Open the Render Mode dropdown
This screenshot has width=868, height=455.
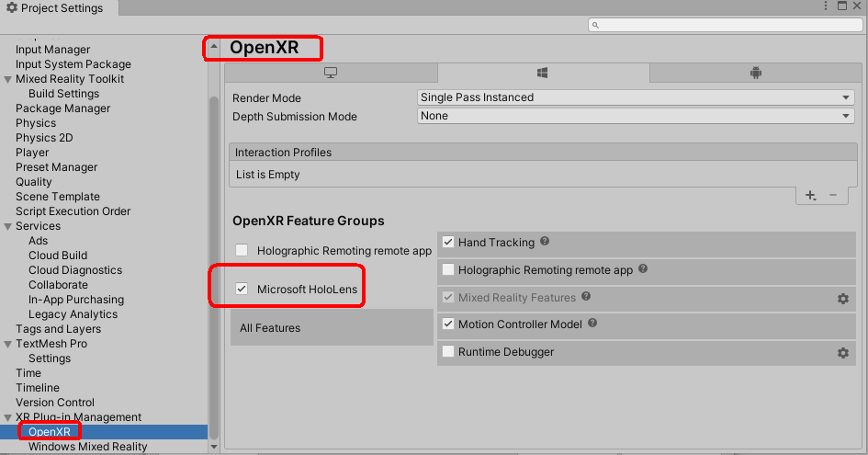pyautogui.click(x=636, y=97)
